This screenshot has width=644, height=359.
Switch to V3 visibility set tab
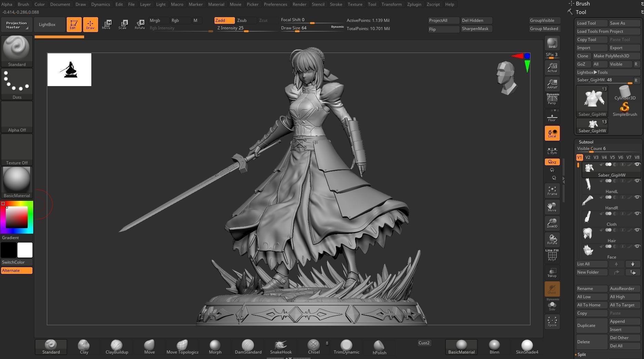pos(596,157)
